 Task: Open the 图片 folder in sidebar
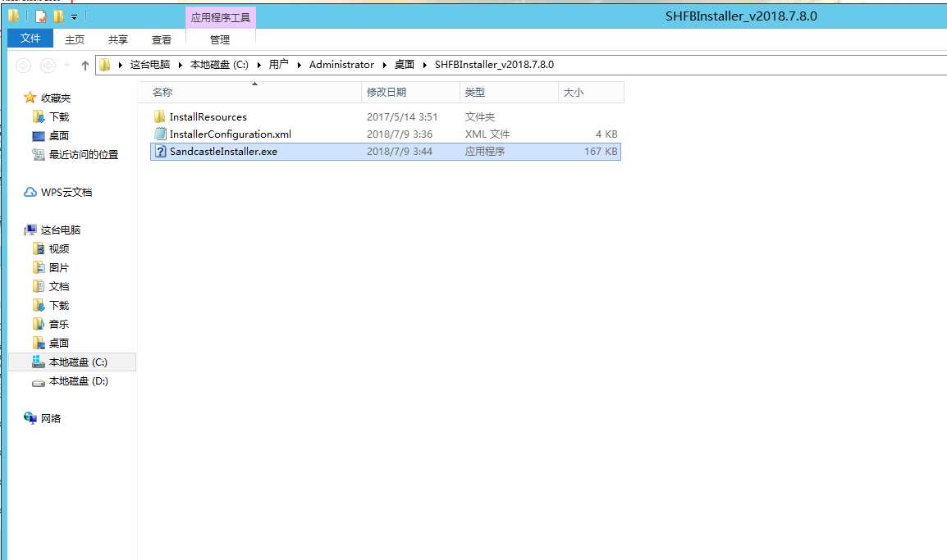pyautogui.click(x=58, y=267)
